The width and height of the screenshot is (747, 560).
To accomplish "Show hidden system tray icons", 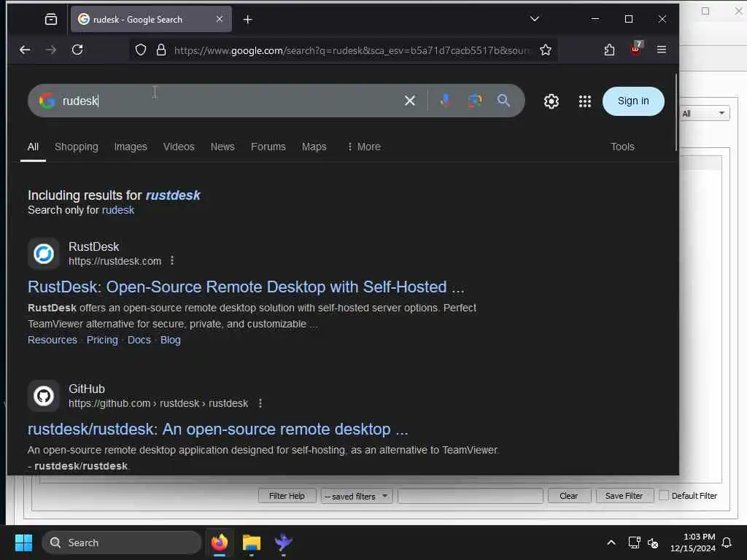I will (611, 542).
